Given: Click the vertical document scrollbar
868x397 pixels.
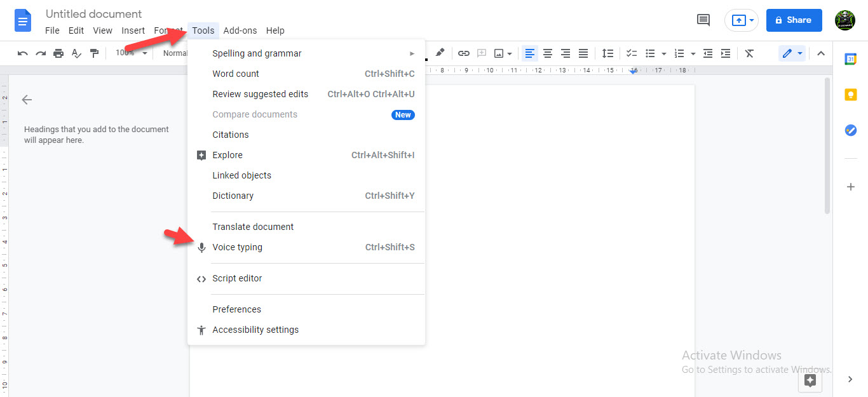Looking at the screenshot, I should point(827,146).
